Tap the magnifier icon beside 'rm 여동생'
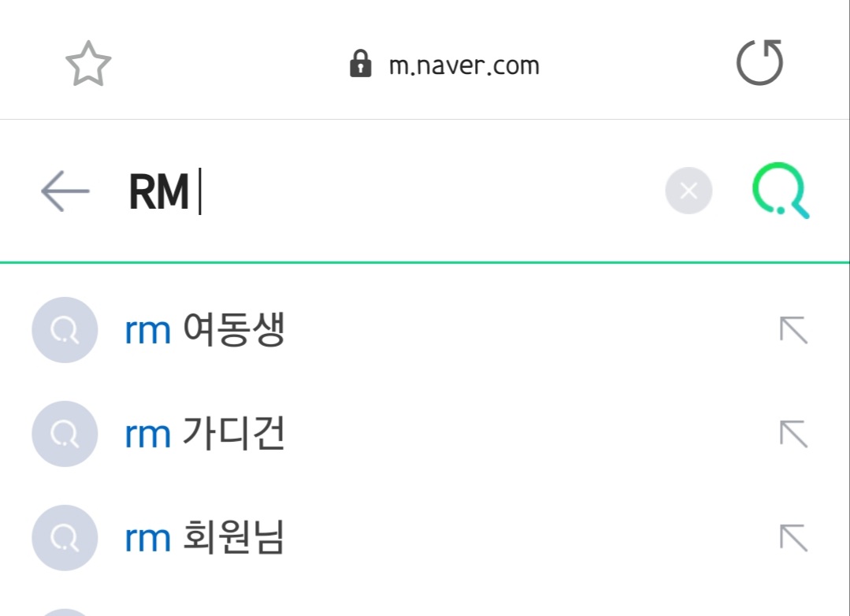The width and height of the screenshot is (850, 616). (64, 330)
